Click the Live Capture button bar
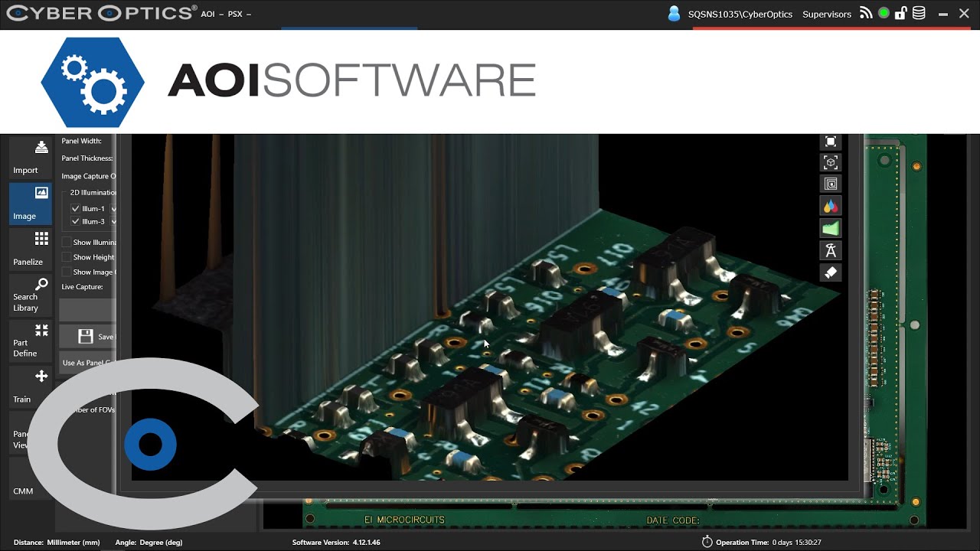The height and width of the screenshot is (551, 980). click(x=87, y=310)
